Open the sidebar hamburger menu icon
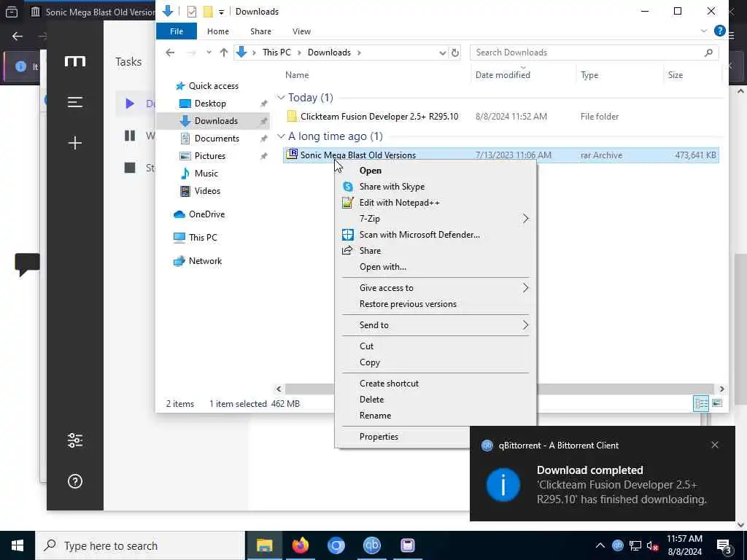 click(x=75, y=102)
